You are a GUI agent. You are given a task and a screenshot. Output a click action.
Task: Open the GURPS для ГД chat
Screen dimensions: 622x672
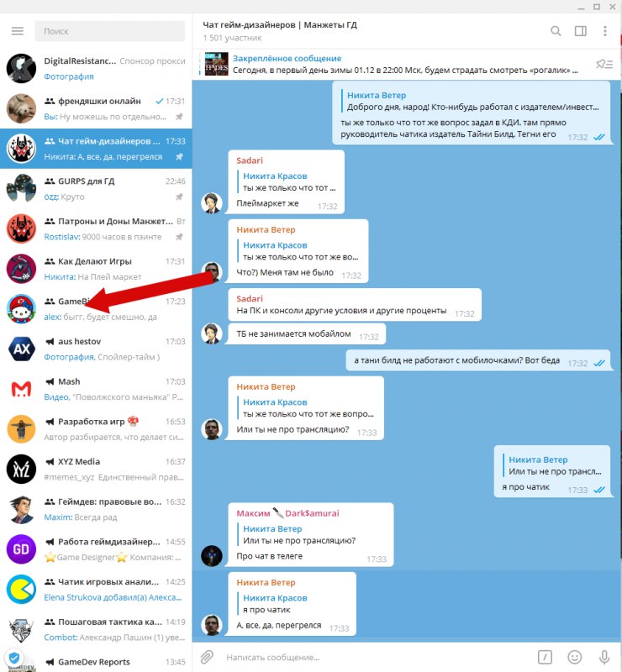(96, 189)
